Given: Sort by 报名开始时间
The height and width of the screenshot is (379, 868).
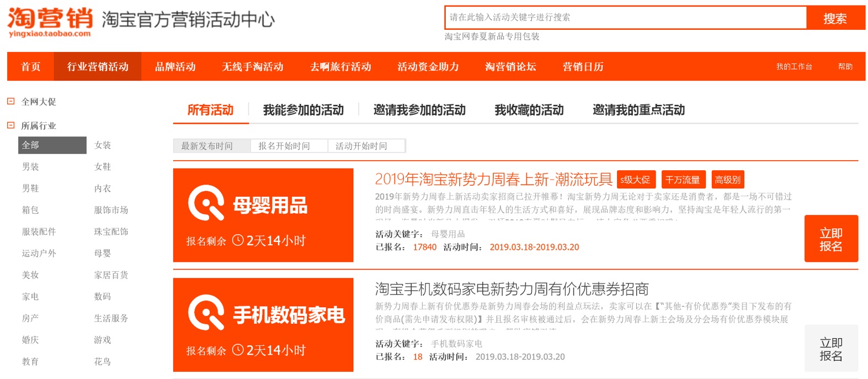Looking at the screenshot, I should coord(289,146).
